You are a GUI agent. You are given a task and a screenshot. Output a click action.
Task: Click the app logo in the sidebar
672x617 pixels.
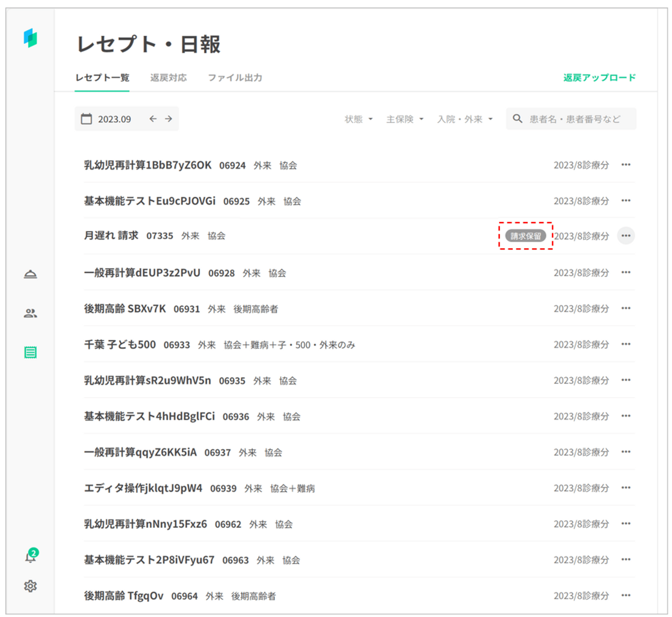(x=30, y=38)
